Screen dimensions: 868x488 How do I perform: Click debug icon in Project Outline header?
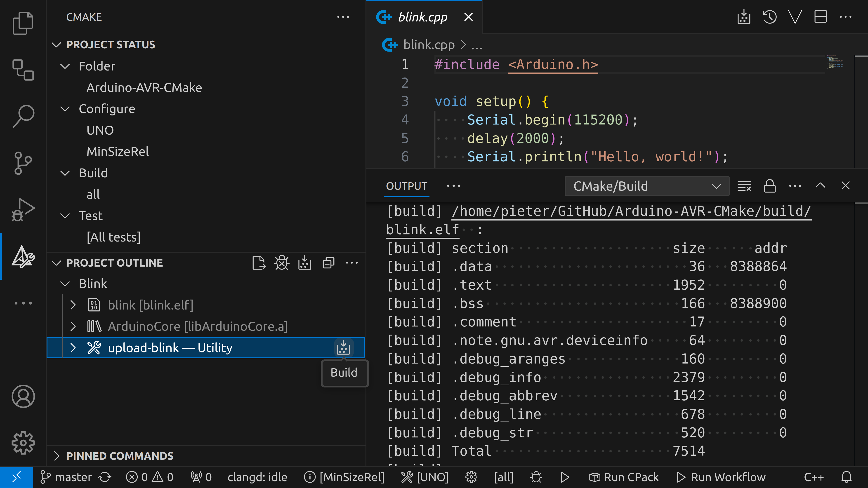click(x=282, y=263)
